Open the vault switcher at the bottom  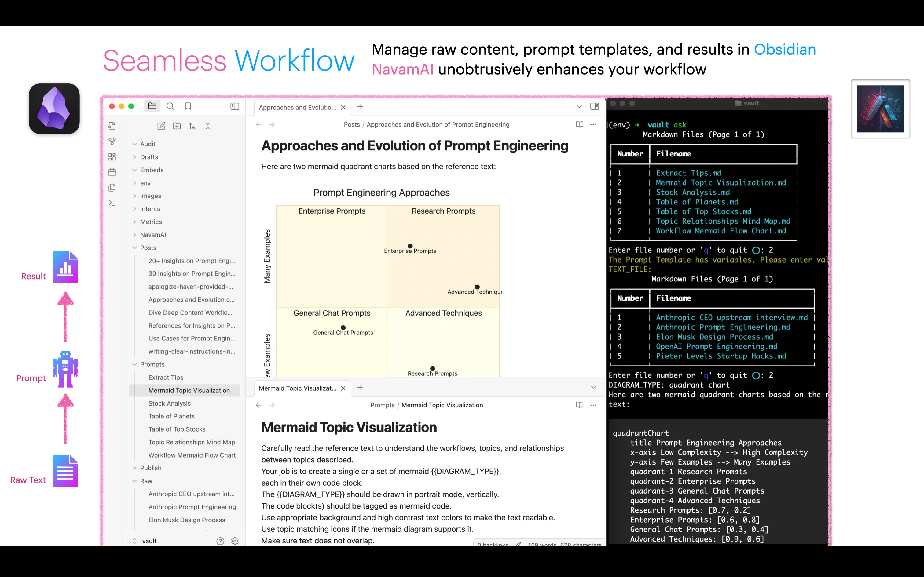pyautogui.click(x=149, y=541)
